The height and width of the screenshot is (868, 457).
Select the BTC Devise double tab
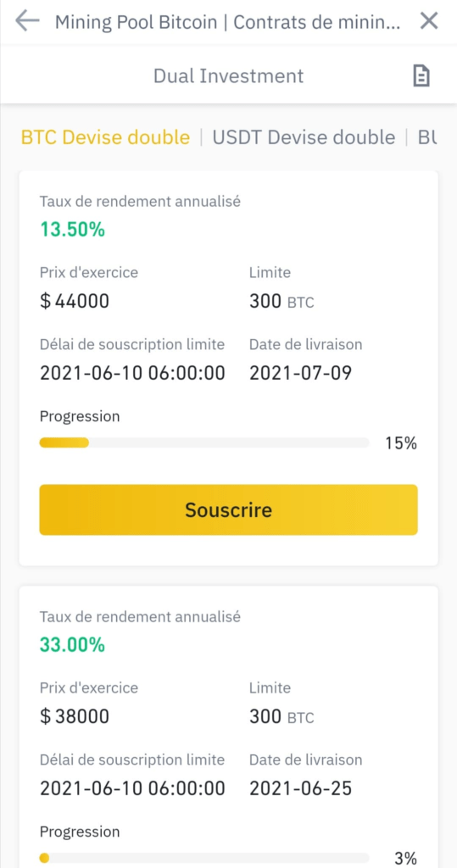coord(105,136)
